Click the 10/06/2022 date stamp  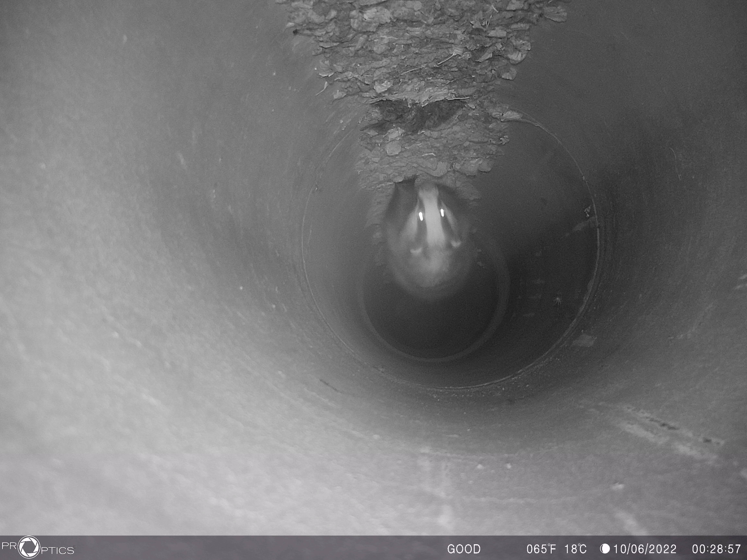pos(645,549)
